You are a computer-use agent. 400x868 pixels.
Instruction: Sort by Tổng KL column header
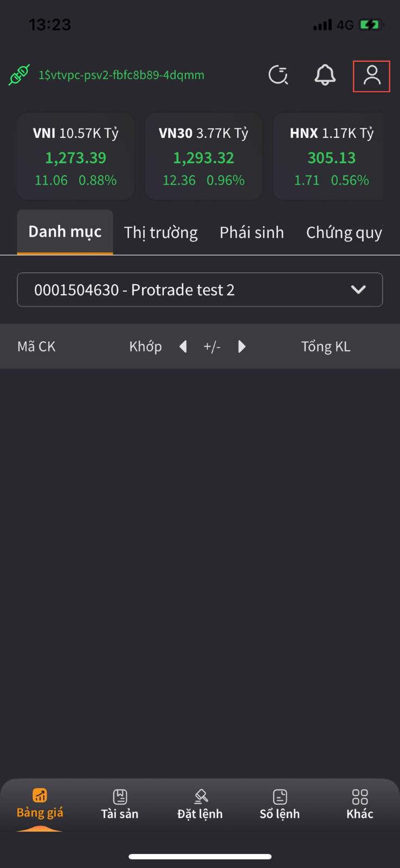click(326, 347)
